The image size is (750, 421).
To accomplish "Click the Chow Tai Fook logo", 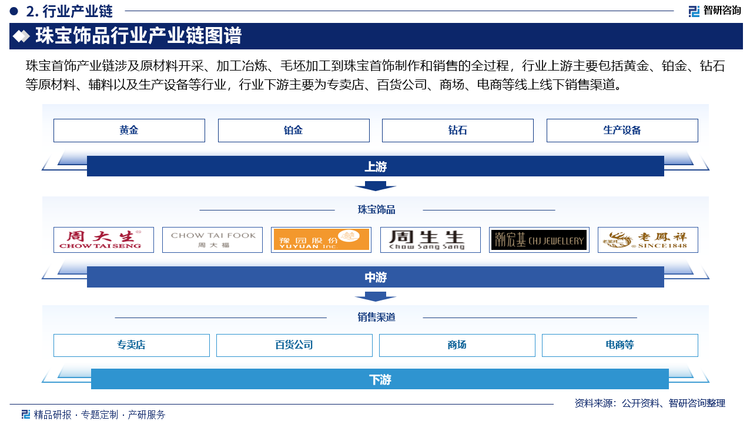I will [212, 240].
